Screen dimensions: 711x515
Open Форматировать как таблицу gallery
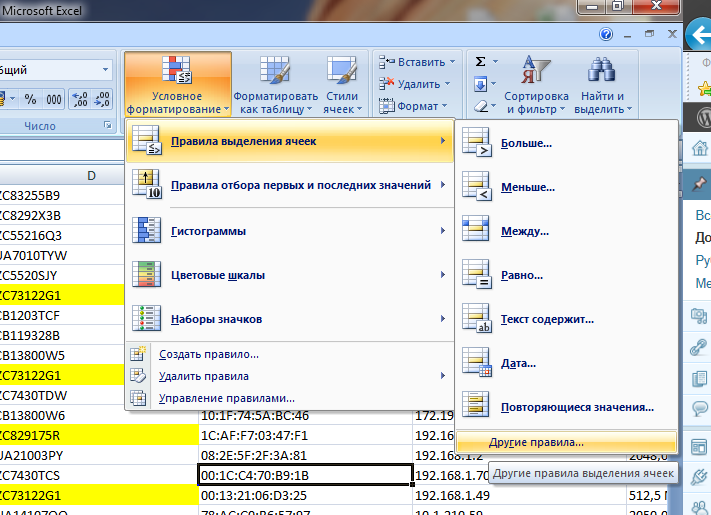276,85
